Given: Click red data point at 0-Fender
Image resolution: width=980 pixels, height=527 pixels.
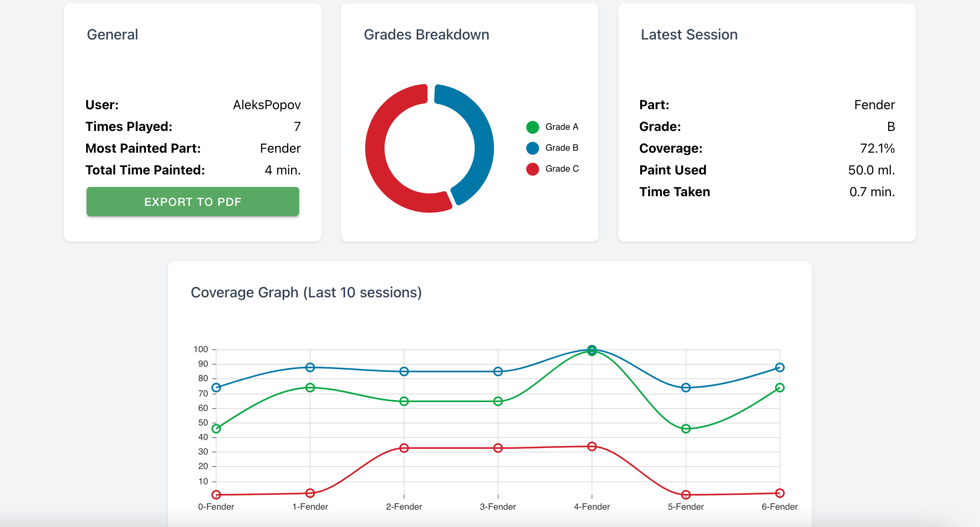Looking at the screenshot, I should 216,495.
